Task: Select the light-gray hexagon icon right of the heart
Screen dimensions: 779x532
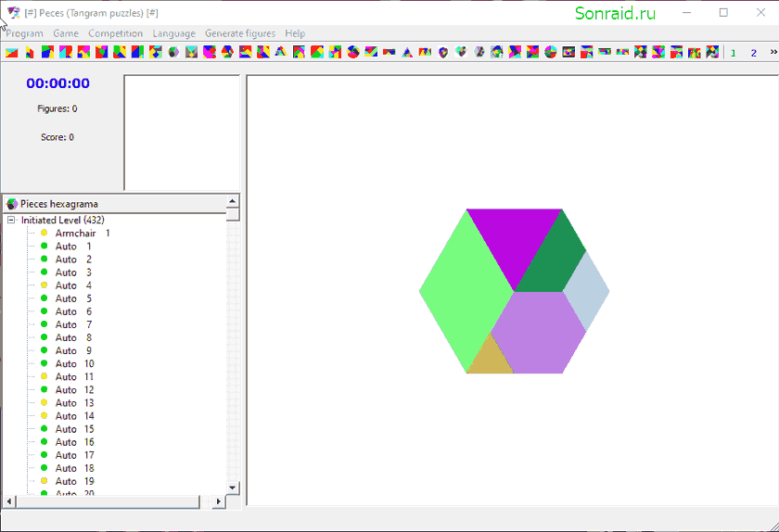Action: click(x=479, y=52)
